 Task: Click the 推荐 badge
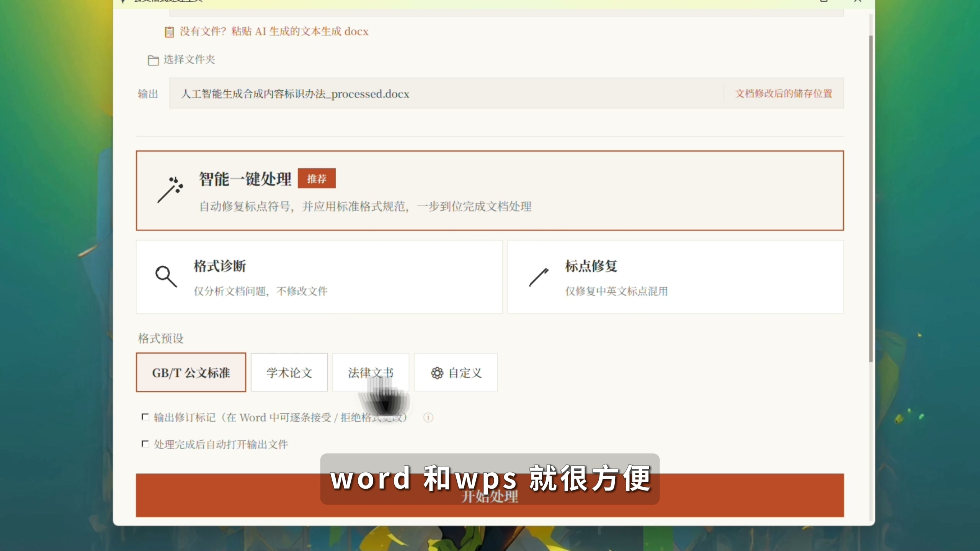[x=317, y=178]
